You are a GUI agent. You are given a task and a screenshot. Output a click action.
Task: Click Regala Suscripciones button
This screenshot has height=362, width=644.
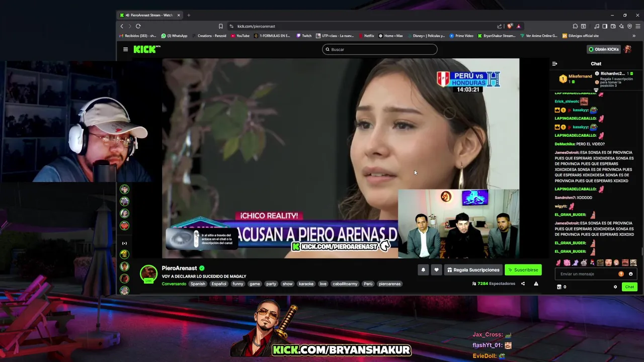[x=473, y=270]
